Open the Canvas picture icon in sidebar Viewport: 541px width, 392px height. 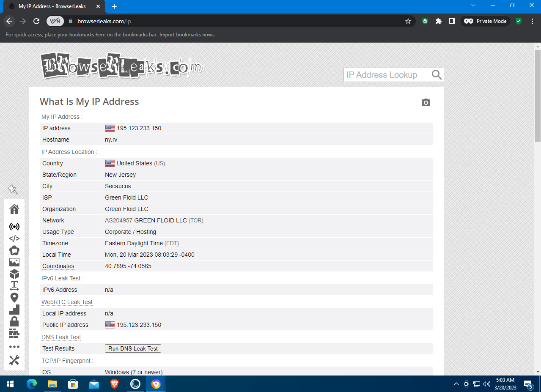[x=14, y=262]
